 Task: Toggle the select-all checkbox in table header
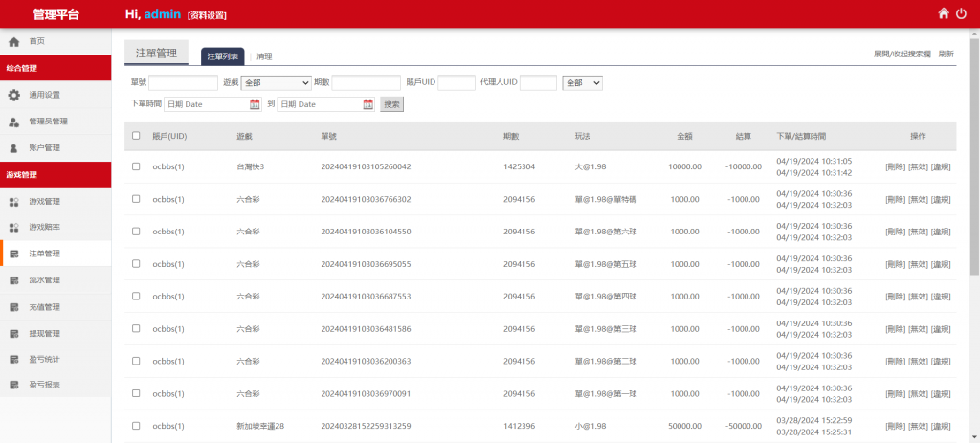click(136, 136)
